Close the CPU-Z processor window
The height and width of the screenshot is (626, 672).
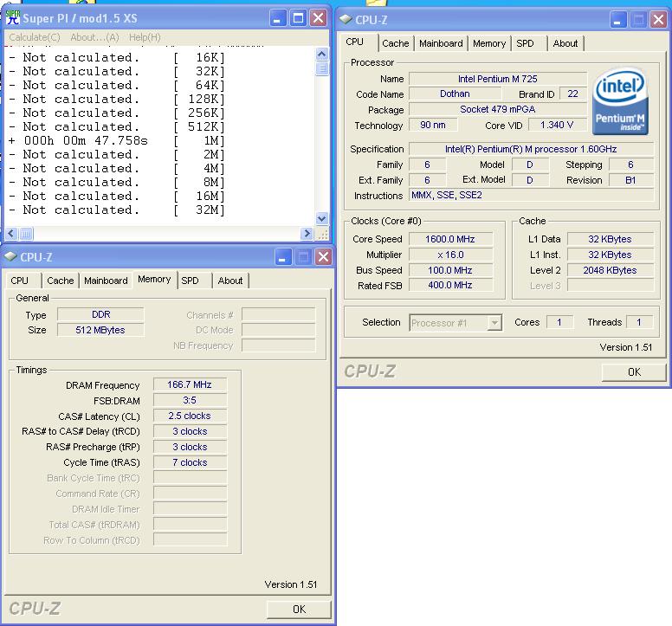point(658,20)
